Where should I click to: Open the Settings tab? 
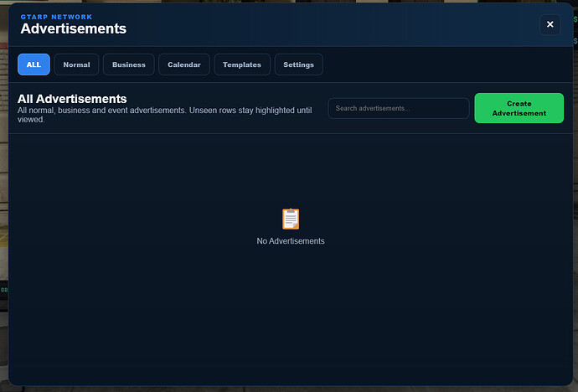click(298, 64)
